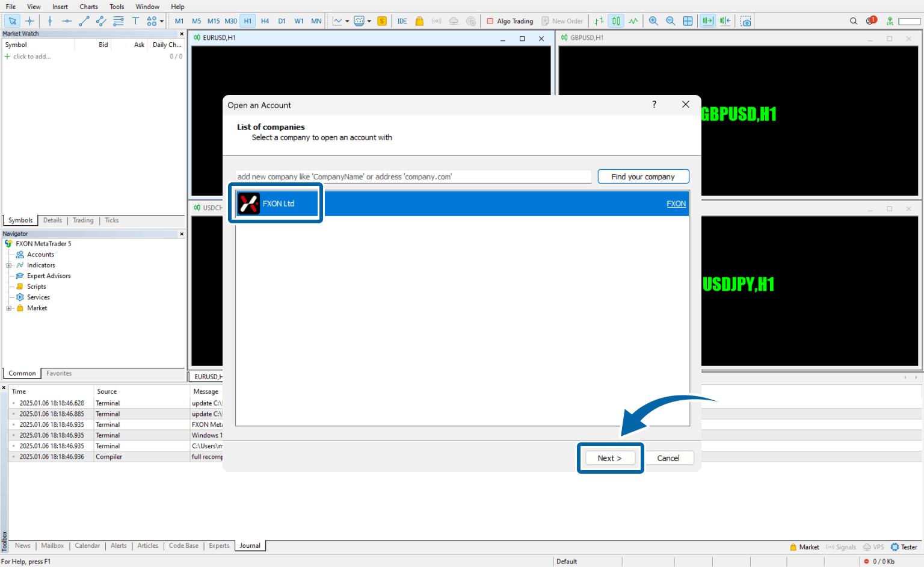Expand the Market tree node in Navigator
This screenshot has width=924, height=567.
[9, 308]
